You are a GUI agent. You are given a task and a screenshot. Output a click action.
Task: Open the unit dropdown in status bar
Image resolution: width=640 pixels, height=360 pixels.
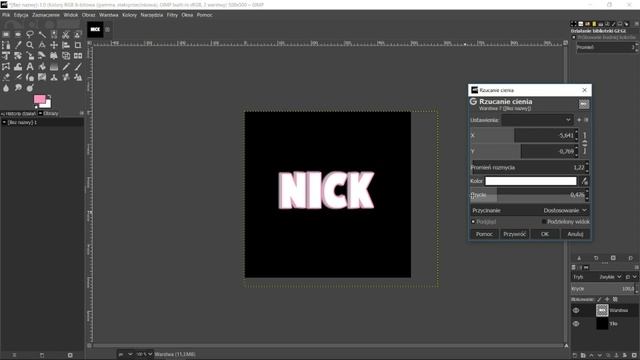pos(126,354)
